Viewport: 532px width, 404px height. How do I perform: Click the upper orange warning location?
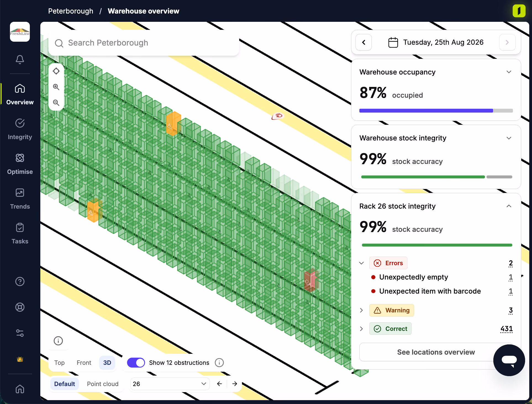(x=173, y=124)
